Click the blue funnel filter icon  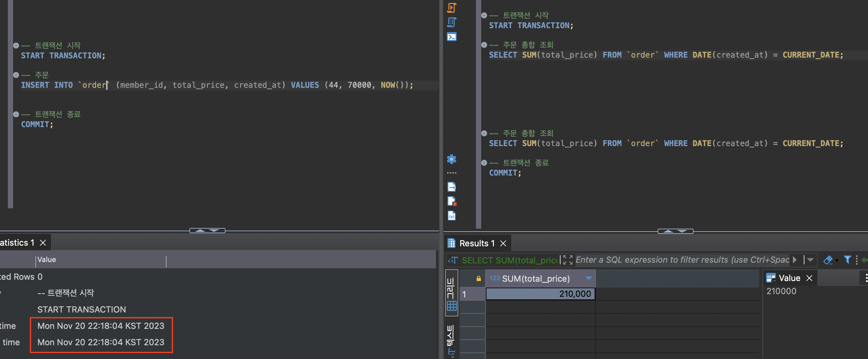tap(847, 260)
